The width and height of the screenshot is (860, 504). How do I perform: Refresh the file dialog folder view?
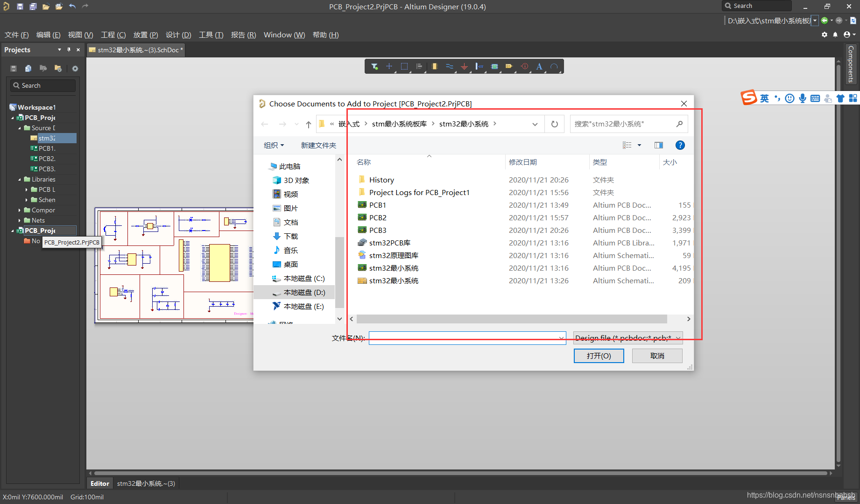(555, 124)
